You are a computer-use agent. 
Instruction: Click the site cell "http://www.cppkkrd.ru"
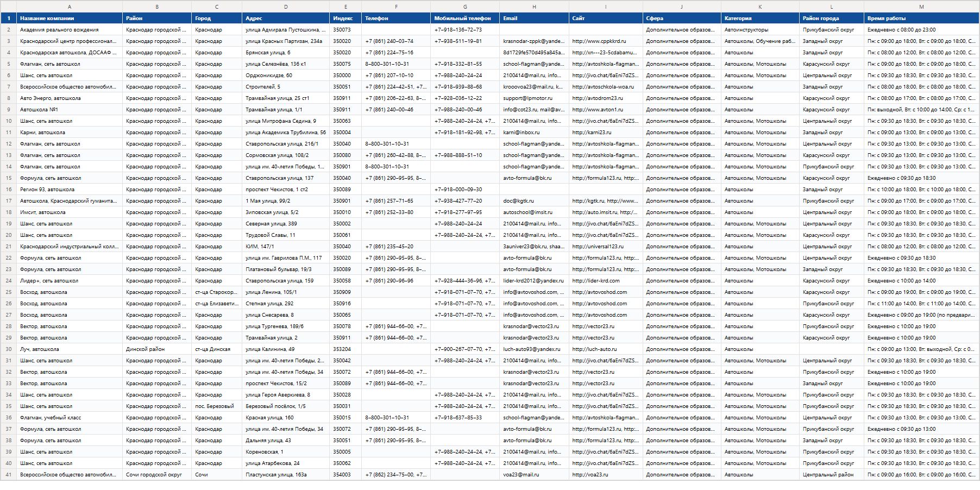[x=606, y=41]
